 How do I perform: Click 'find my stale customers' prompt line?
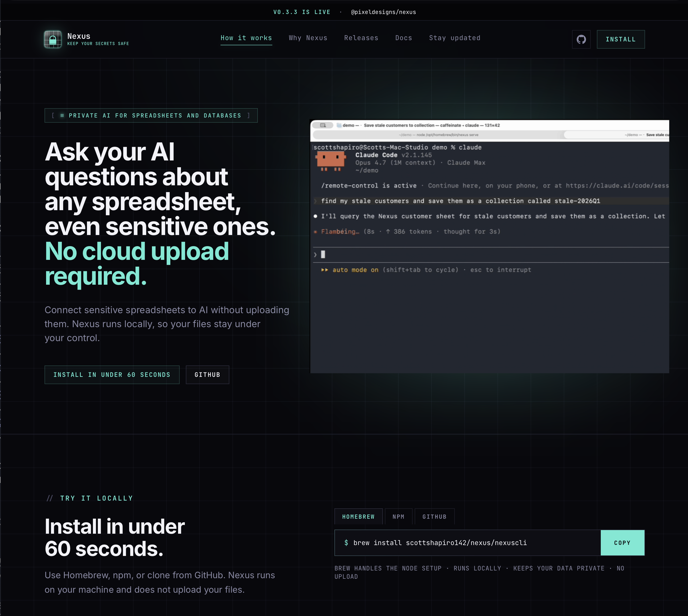pos(460,201)
